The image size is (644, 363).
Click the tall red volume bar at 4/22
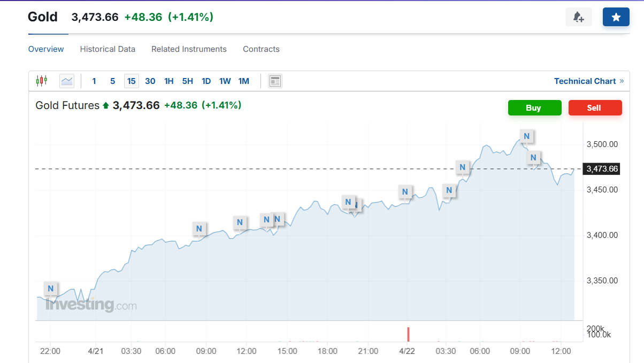coord(408,334)
